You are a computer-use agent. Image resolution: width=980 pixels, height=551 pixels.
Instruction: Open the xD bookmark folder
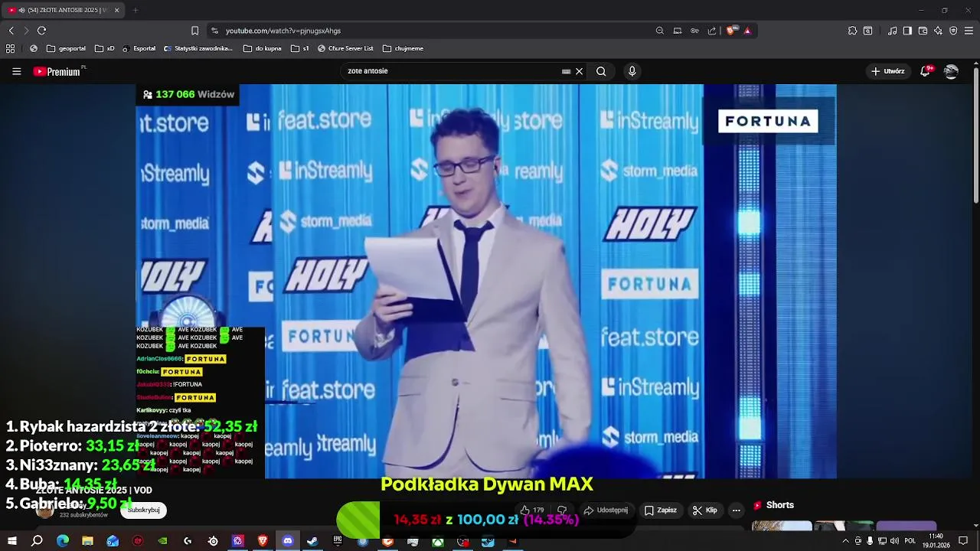pos(105,48)
